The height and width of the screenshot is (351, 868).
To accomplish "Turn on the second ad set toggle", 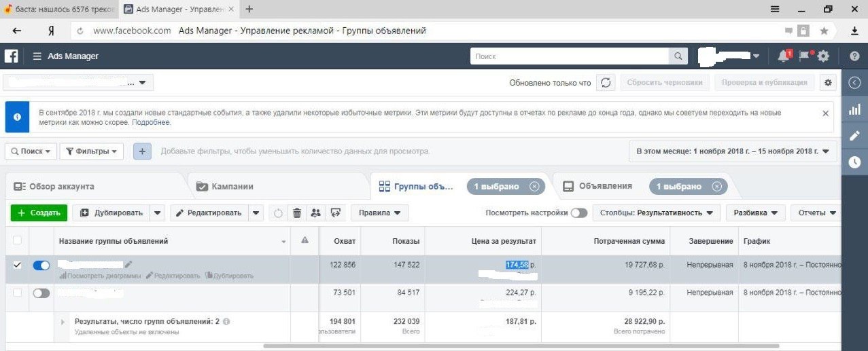I will pos(41,293).
